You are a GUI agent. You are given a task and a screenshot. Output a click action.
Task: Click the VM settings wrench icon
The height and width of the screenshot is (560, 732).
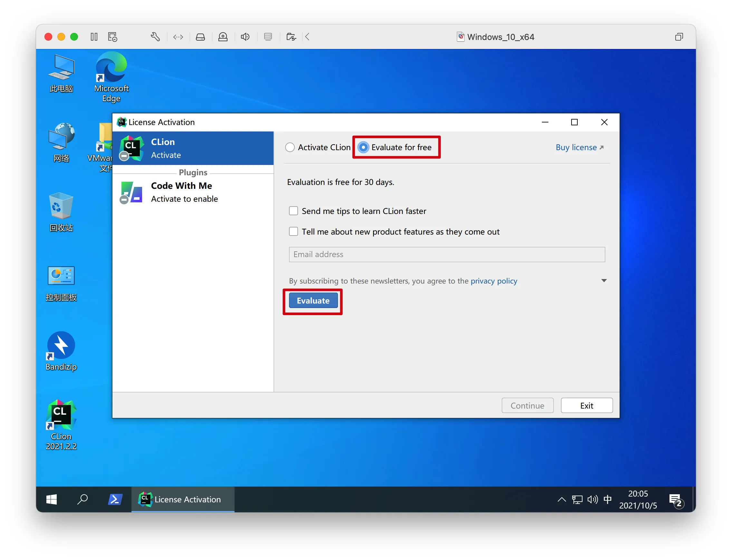pyautogui.click(x=155, y=37)
